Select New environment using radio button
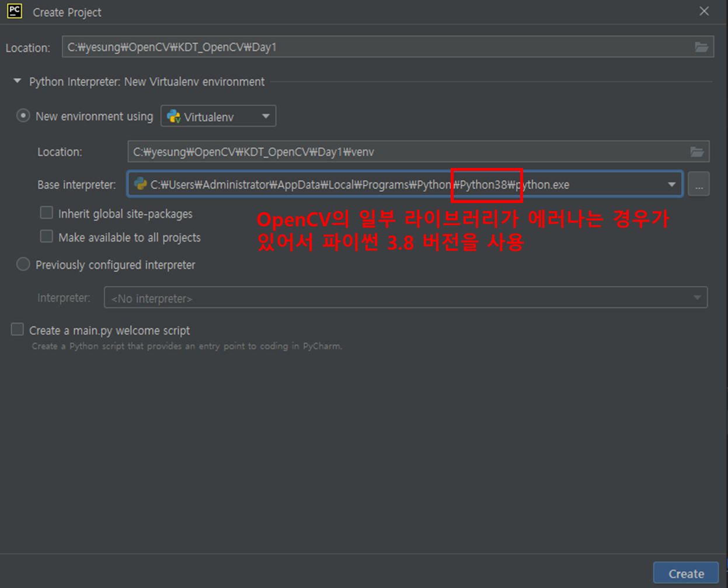 (x=23, y=116)
